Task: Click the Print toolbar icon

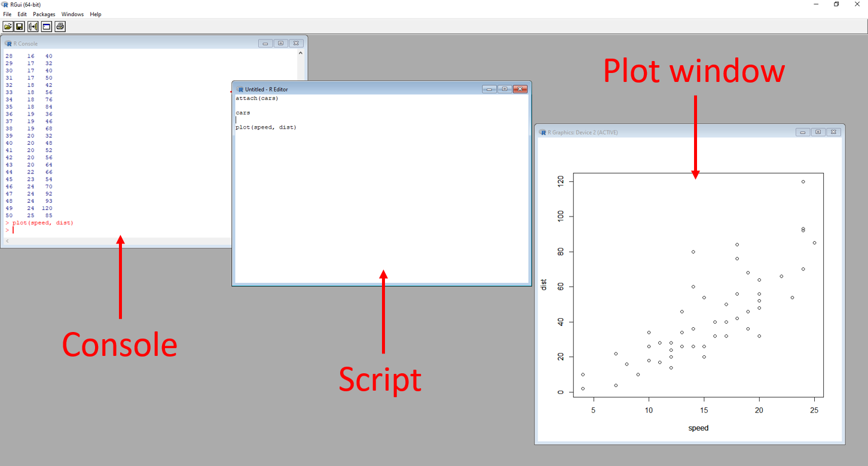Action: point(60,26)
